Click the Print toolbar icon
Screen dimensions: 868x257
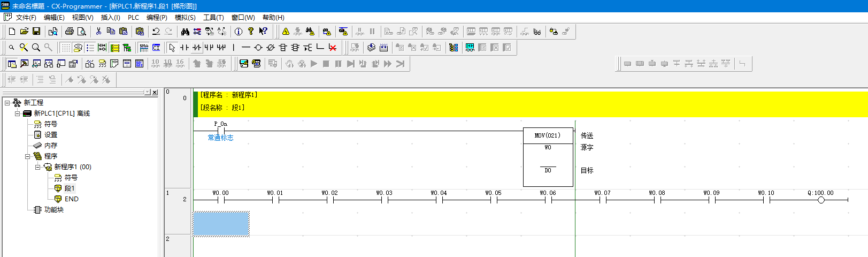(69, 32)
